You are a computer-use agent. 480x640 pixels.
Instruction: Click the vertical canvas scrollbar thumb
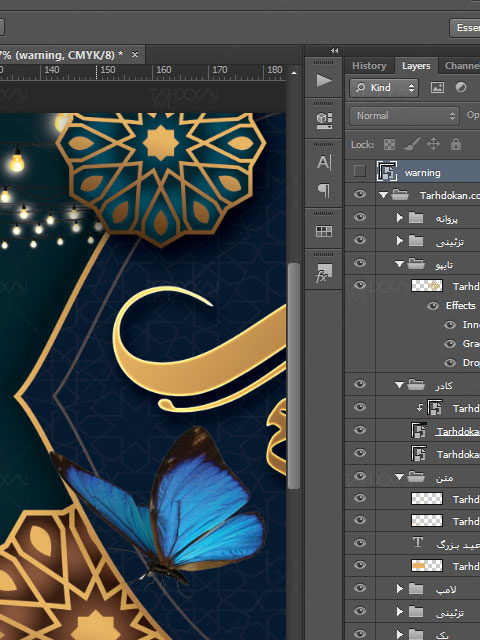coord(293,376)
